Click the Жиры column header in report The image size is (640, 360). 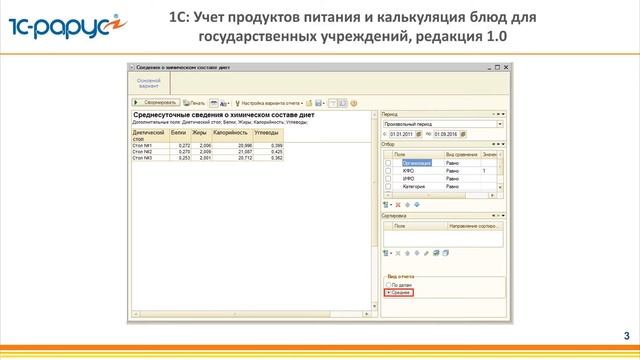tap(201, 136)
